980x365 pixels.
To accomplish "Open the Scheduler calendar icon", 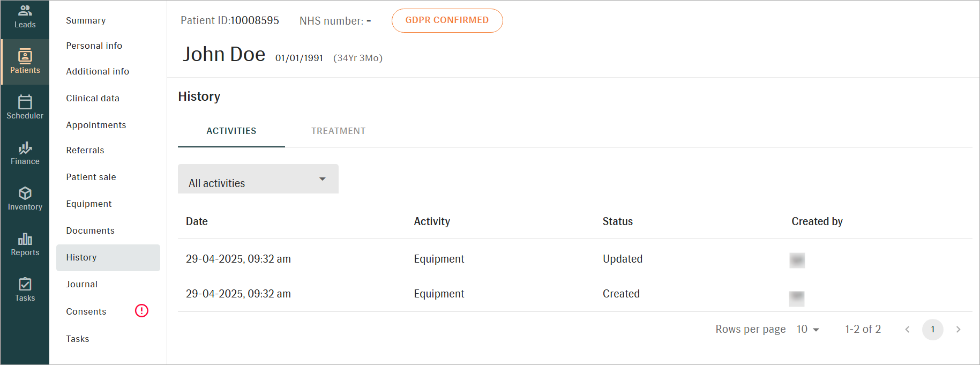I will pyautogui.click(x=25, y=102).
